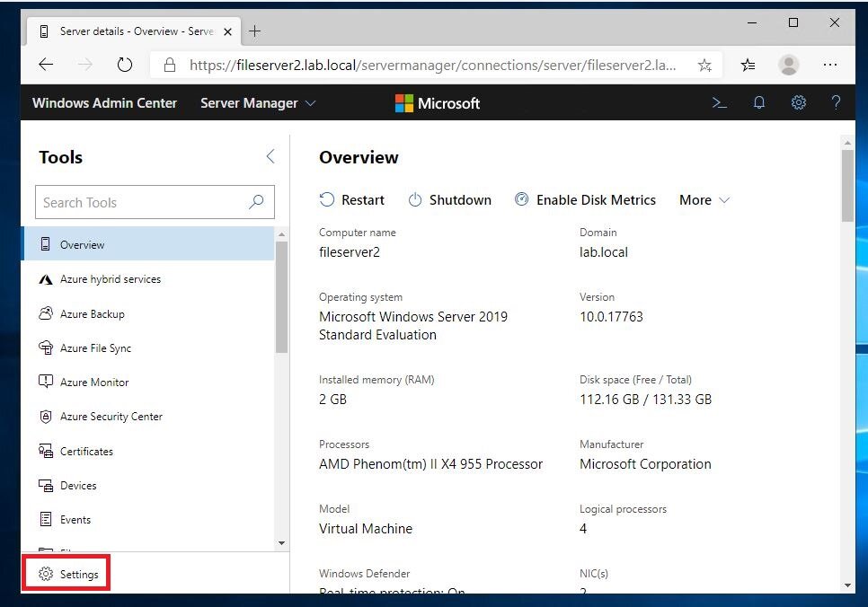
Task: Click Enable Disk Metrics label
Action: click(x=596, y=199)
